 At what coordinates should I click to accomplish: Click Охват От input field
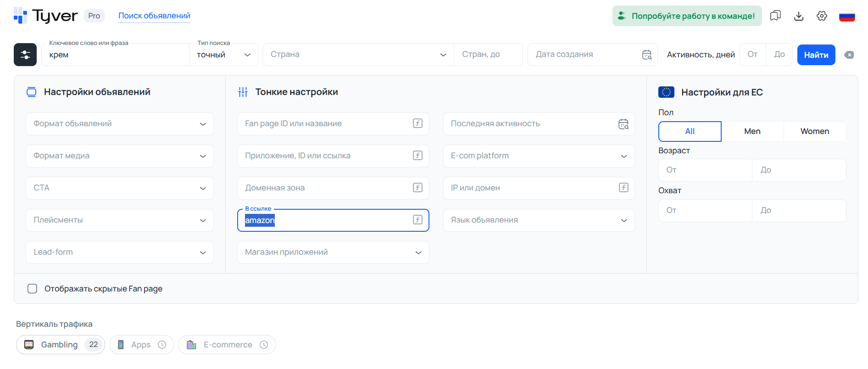tap(706, 211)
